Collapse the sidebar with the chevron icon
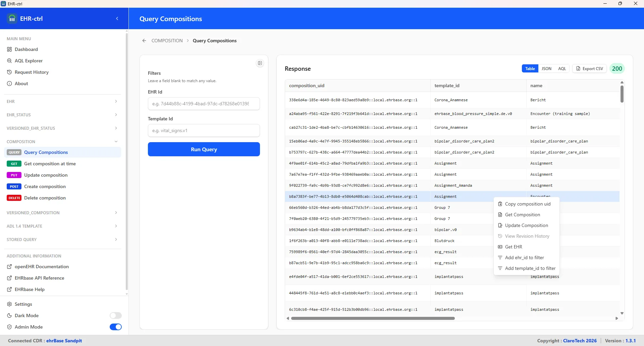The width and height of the screenshot is (644, 346). pyautogui.click(x=117, y=18)
